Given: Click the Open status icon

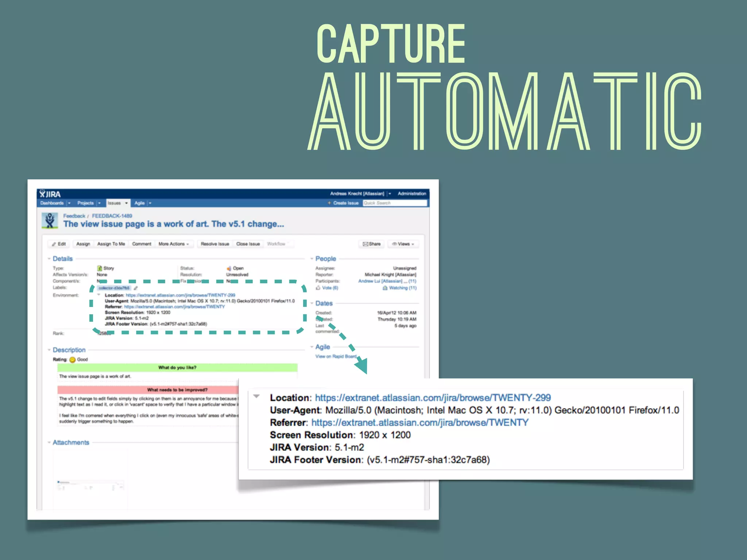Looking at the screenshot, I should (x=229, y=268).
